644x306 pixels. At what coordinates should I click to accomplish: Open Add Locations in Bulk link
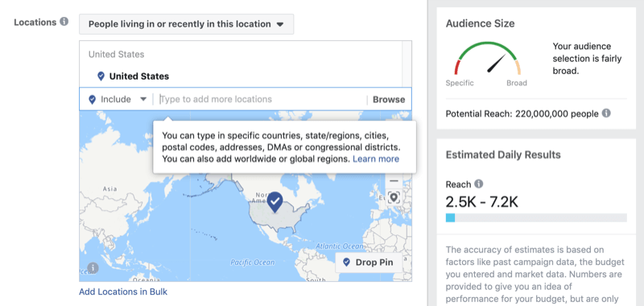pyautogui.click(x=123, y=292)
